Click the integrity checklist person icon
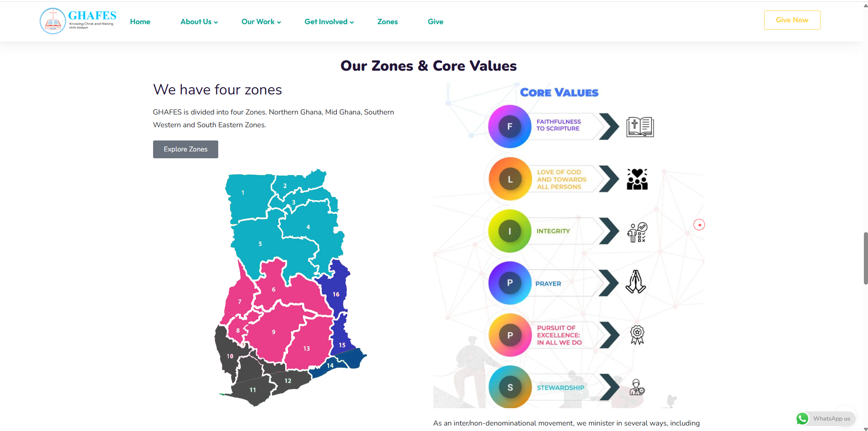Viewport: 868px width, 431px height. point(637,232)
